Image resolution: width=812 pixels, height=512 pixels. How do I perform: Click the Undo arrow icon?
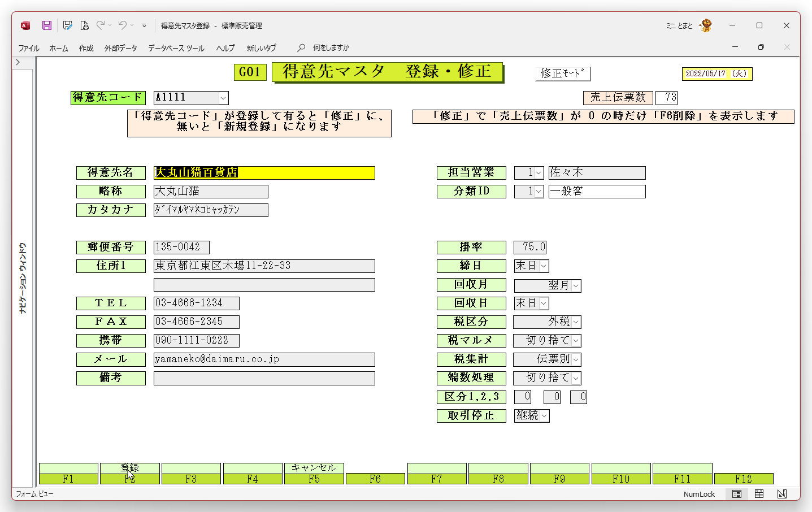click(x=122, y=25)
